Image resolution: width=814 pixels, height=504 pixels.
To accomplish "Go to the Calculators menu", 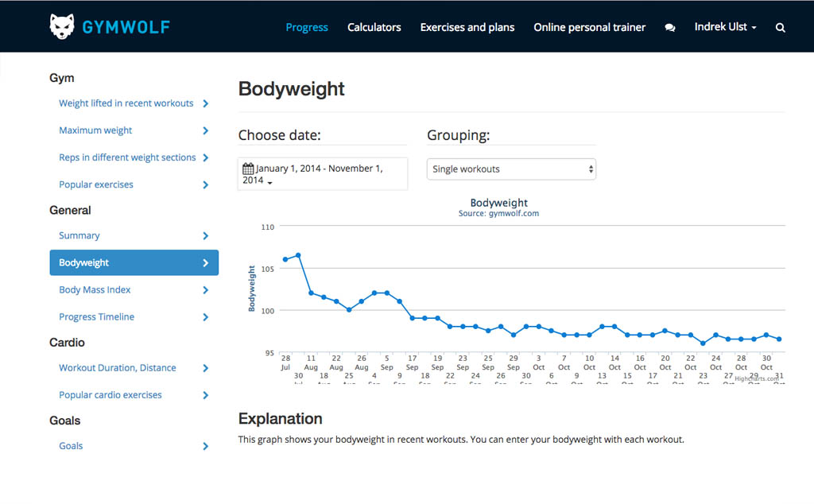I will pyautogui.click(x=374, y=27).
